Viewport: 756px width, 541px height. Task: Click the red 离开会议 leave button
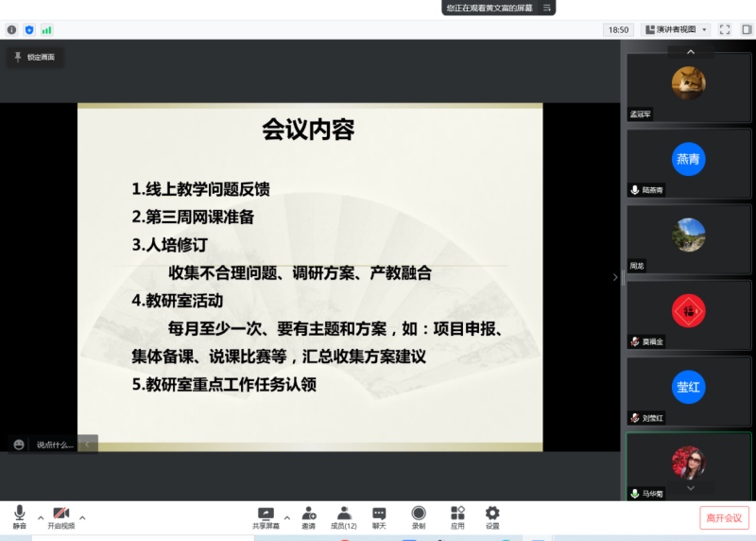[724, 517]
